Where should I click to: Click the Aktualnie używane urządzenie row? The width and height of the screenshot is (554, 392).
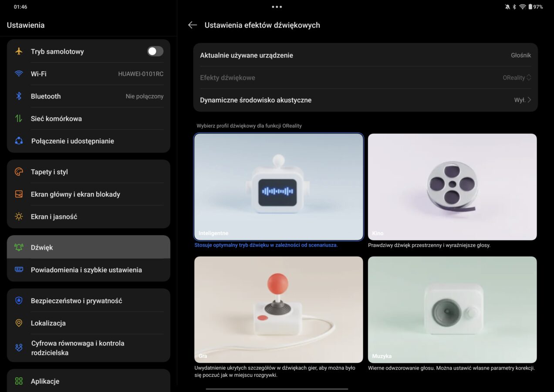coord(365,55)
